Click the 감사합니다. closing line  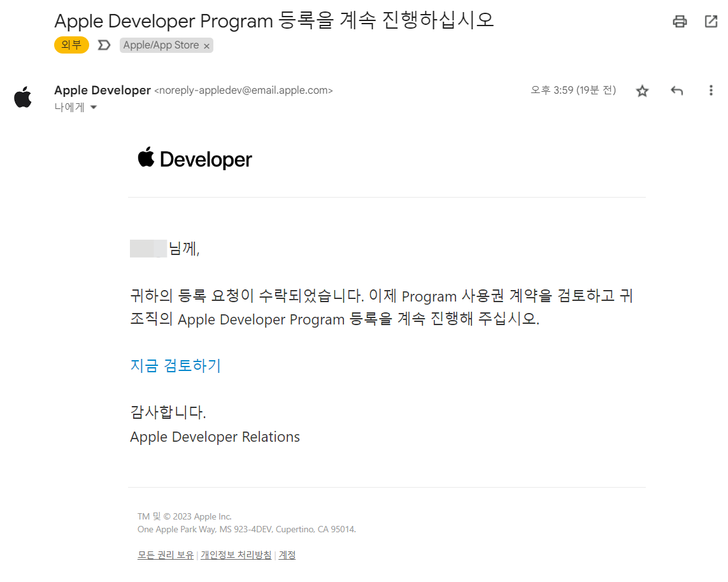click(x=168, y=412)
